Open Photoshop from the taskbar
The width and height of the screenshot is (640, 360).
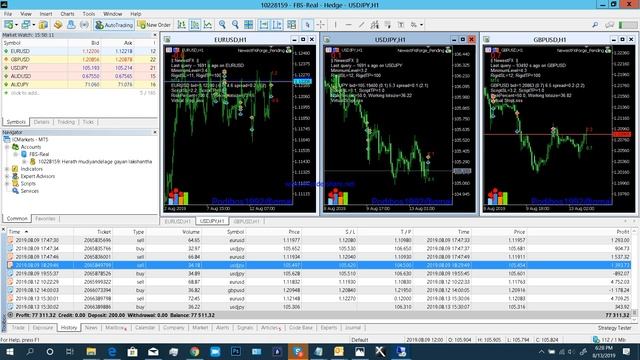pyautogui.click(x=236, y=351)
